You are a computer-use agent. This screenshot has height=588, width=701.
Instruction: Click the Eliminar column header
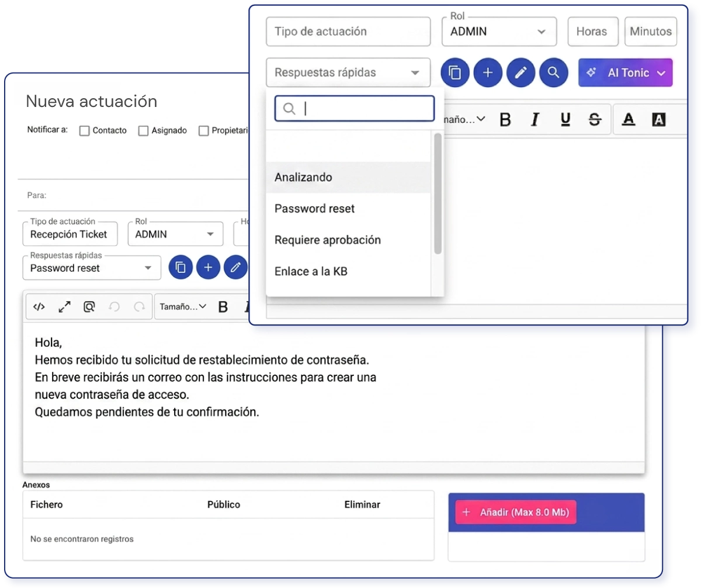(x=362, y=504)
